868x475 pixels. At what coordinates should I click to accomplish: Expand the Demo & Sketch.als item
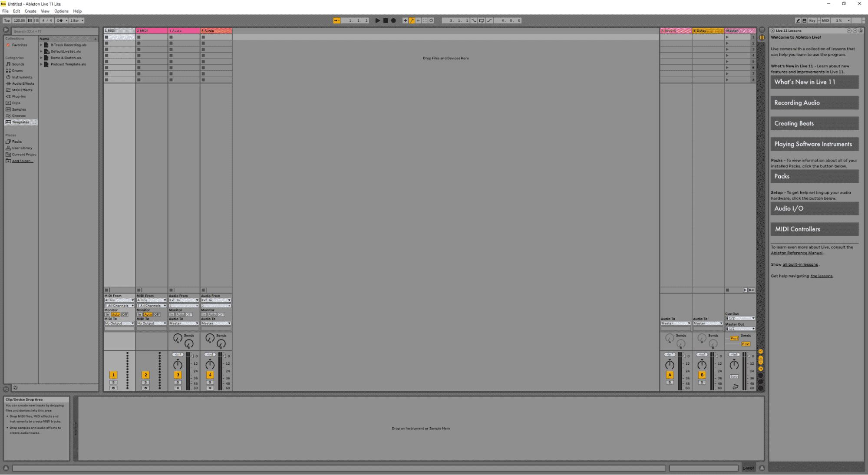point(41,58)
